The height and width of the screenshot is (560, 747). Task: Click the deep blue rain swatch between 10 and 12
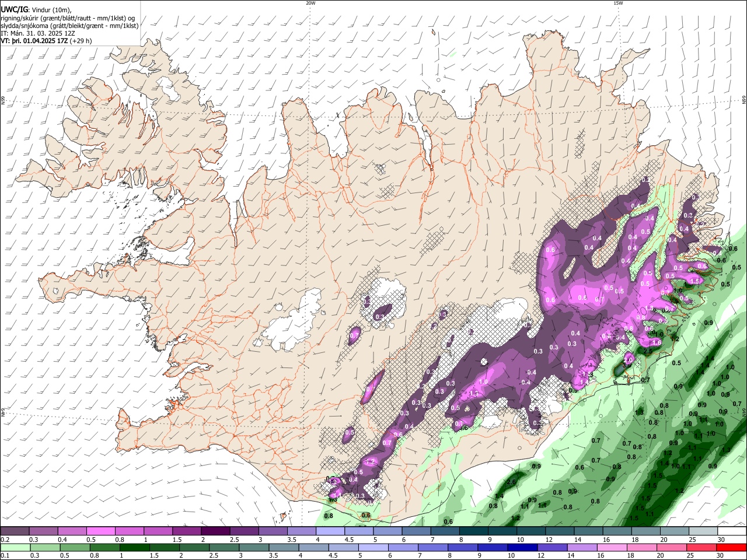[x=521, y=547]
